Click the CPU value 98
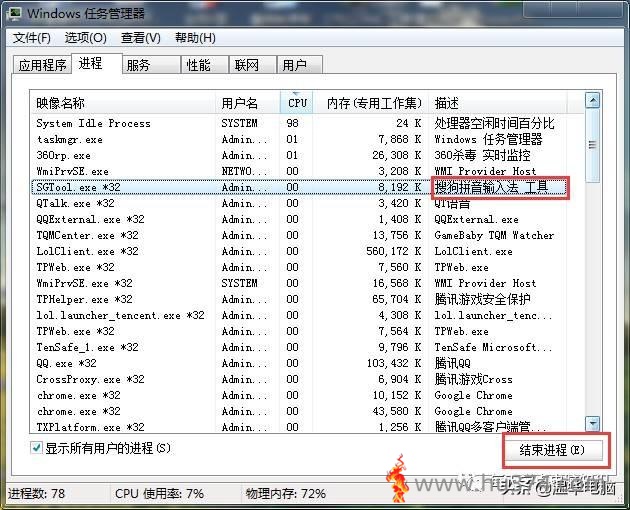Screen dimensions: 630x510 292,123
